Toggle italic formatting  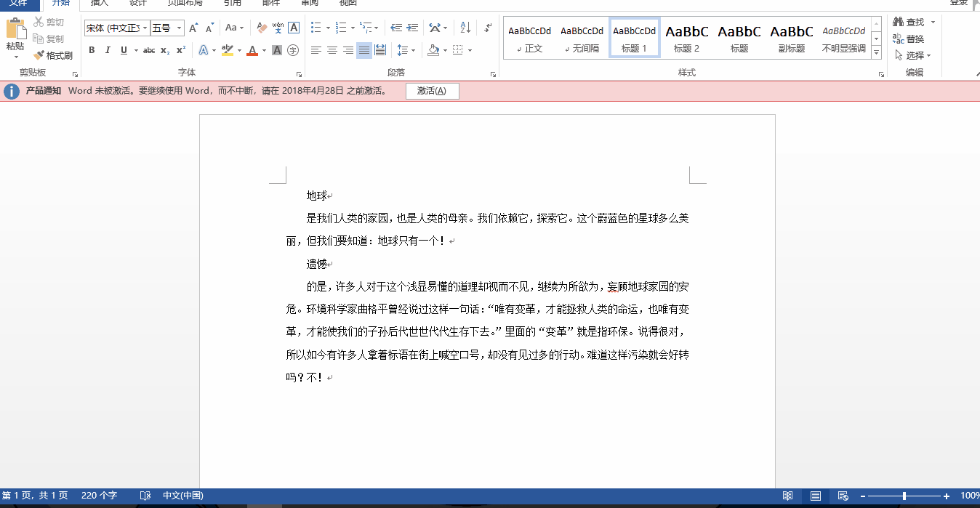(x=108, y=50)
